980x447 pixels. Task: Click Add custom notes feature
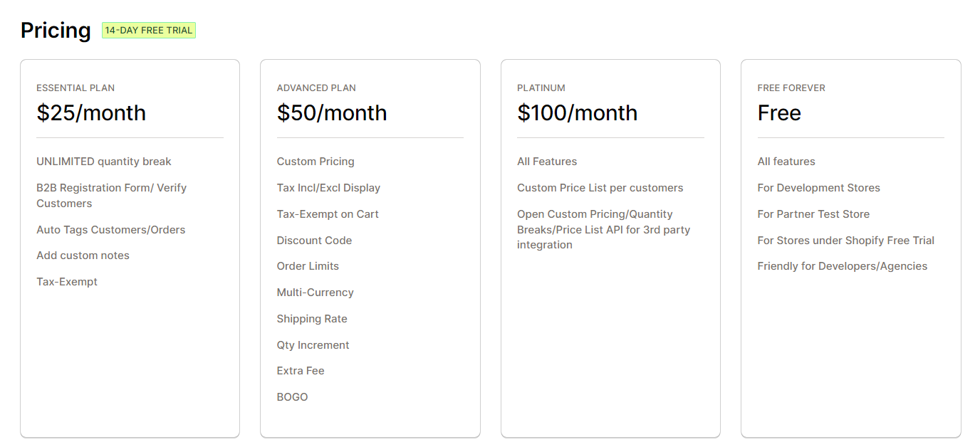click(83, 256)
